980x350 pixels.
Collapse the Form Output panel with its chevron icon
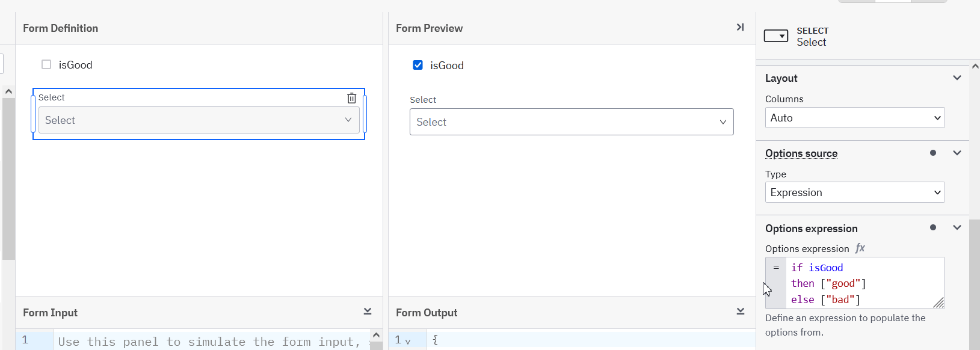click(742, 310)
